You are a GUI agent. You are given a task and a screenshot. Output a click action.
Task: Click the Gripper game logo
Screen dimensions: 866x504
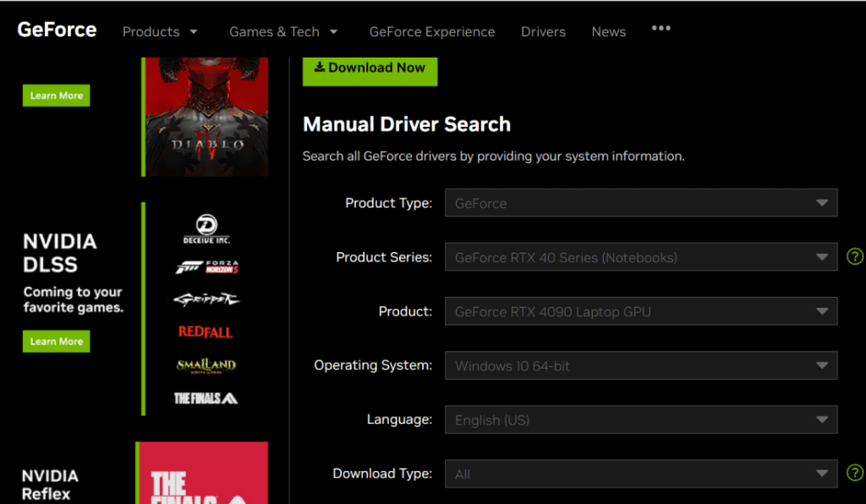(206, 299)
